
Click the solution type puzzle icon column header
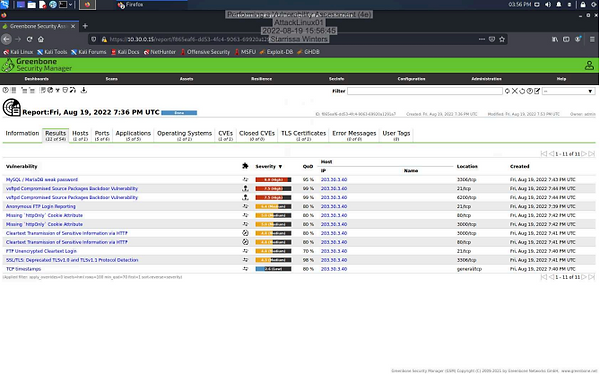coord(245,166)
